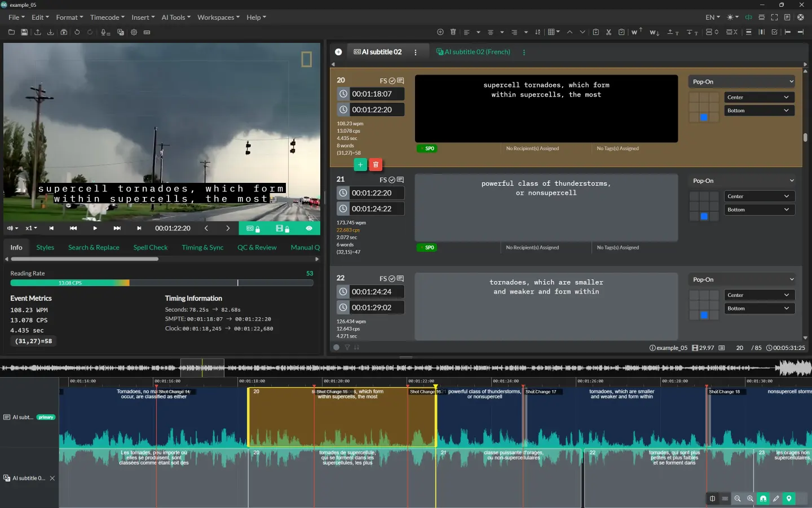Toggle the video lock (filmstrip) button
The height and width of the screenshot is (508, 812).
pos(282,229)
